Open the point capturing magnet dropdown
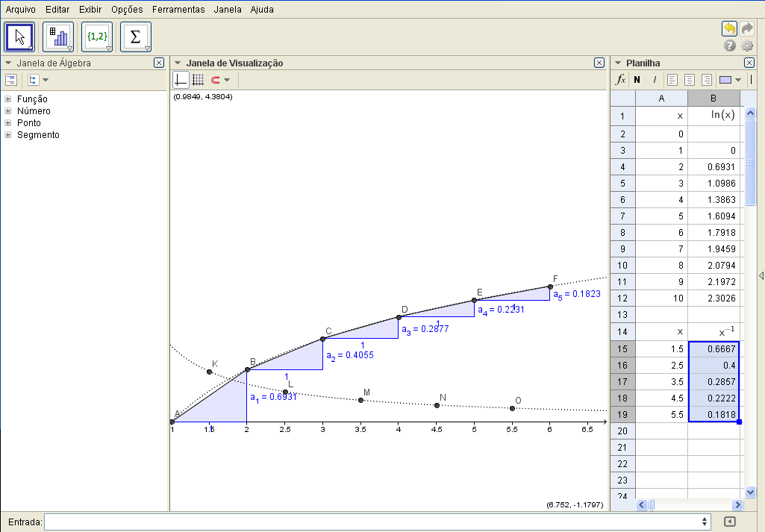 (219, 79)
